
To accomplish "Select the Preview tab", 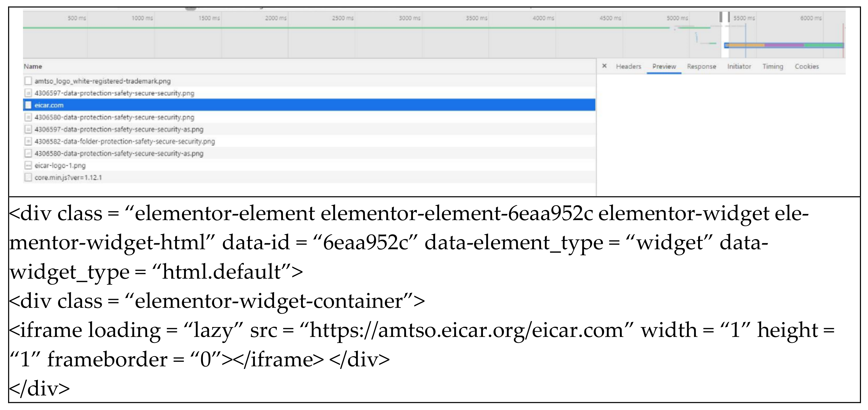I will point(664,66).
